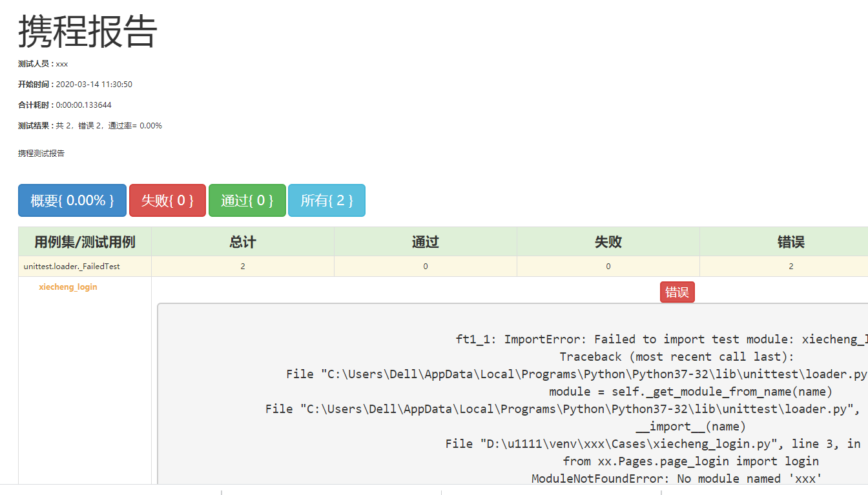Show passed cases with 通过{ 0 } button
The width and height of the screenshot is (868, 495).
point(247,201)
